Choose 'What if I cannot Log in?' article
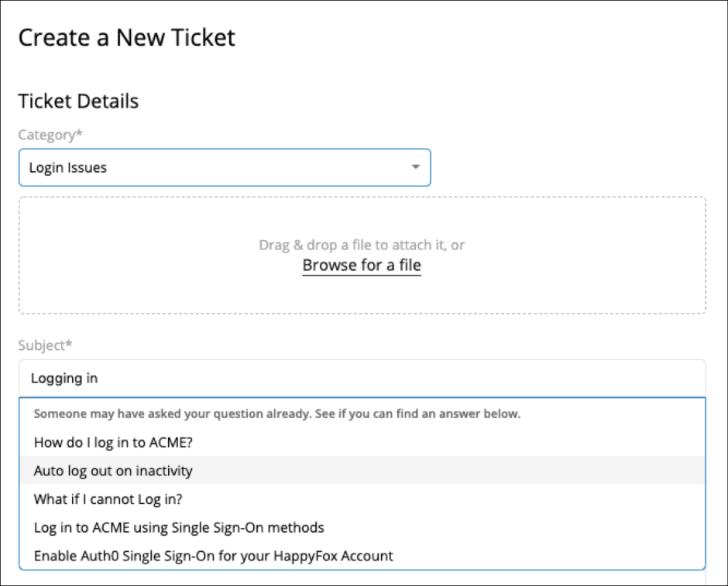Screen dimensions: 728x586 pyautogui.click(x=108, y=499)
